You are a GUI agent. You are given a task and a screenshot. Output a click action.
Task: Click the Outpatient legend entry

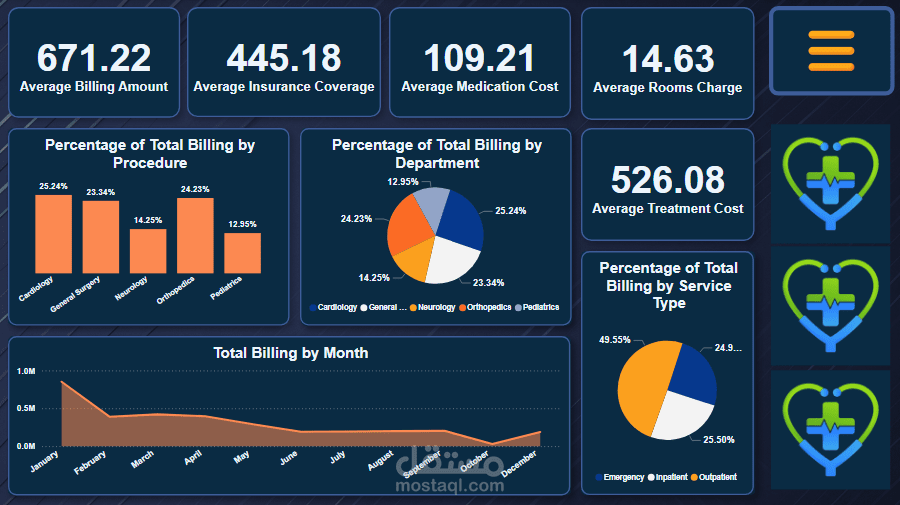(x=714, y=477)
